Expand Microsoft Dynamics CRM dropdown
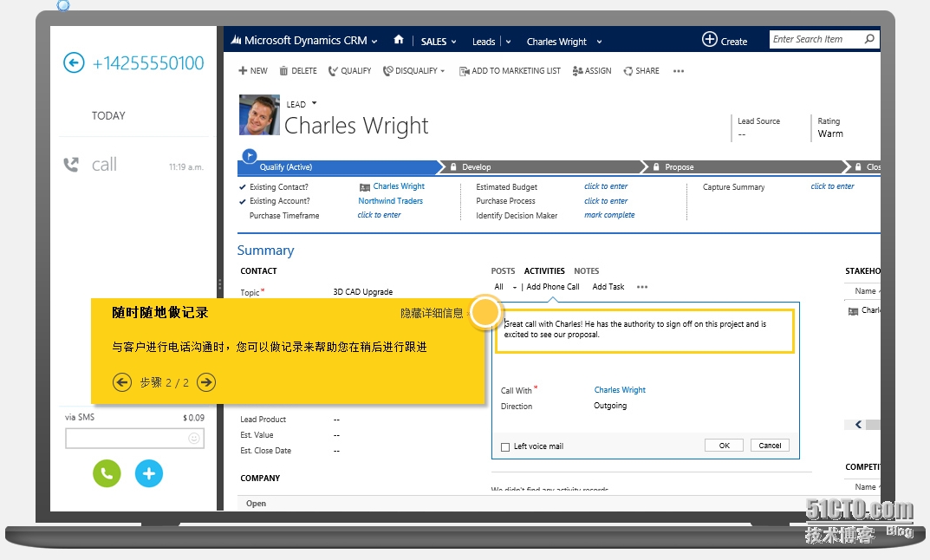Screen dimensions: 930x560 pyautogui.click(x=374, y=42)
